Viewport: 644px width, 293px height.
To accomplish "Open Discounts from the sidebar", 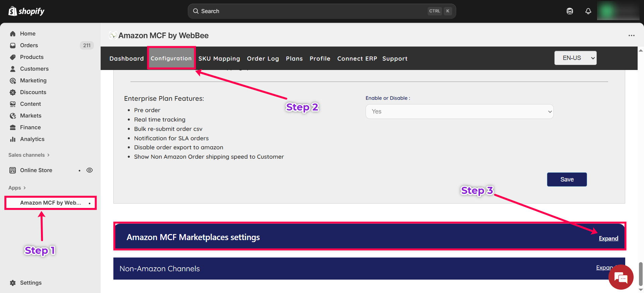I will coord(33,92).
